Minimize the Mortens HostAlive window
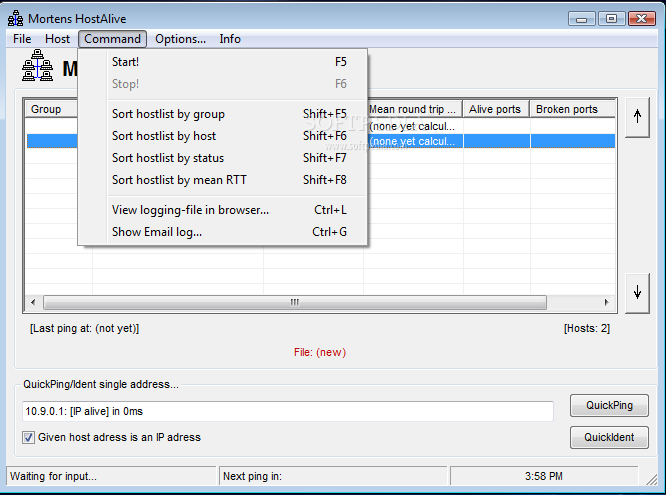The width and height of the screenshot is (666, 495). click(581, 19)
